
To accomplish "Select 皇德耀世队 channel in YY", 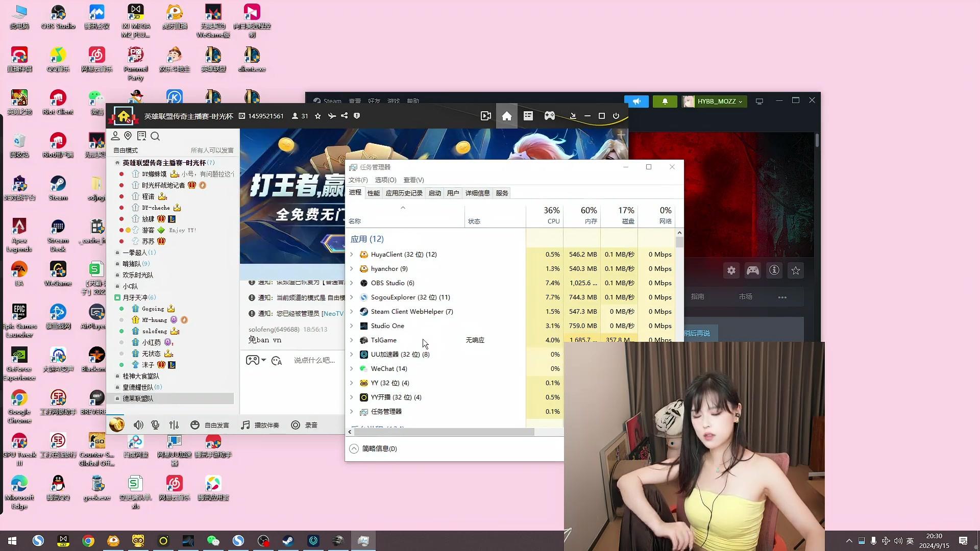I will (x=142, y=387).
